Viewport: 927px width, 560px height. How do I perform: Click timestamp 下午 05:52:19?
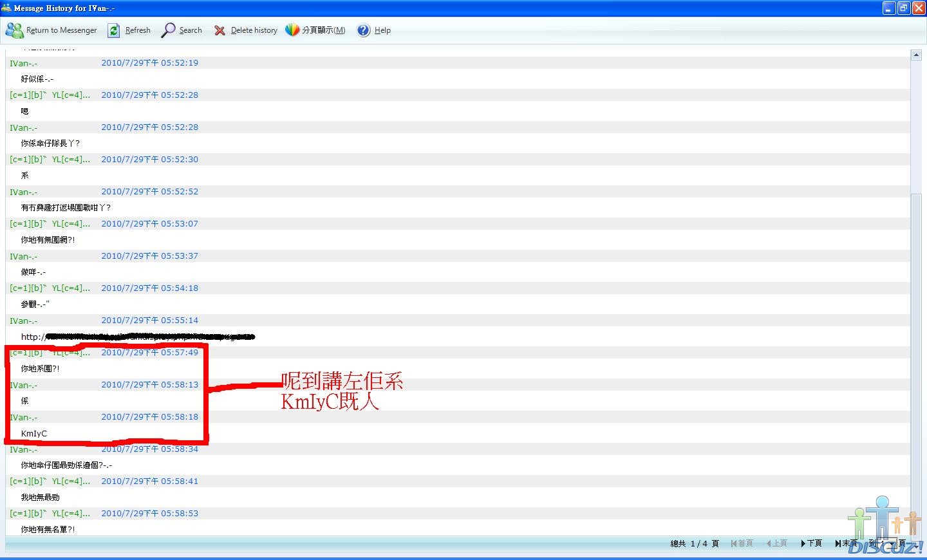pos(149,63)
